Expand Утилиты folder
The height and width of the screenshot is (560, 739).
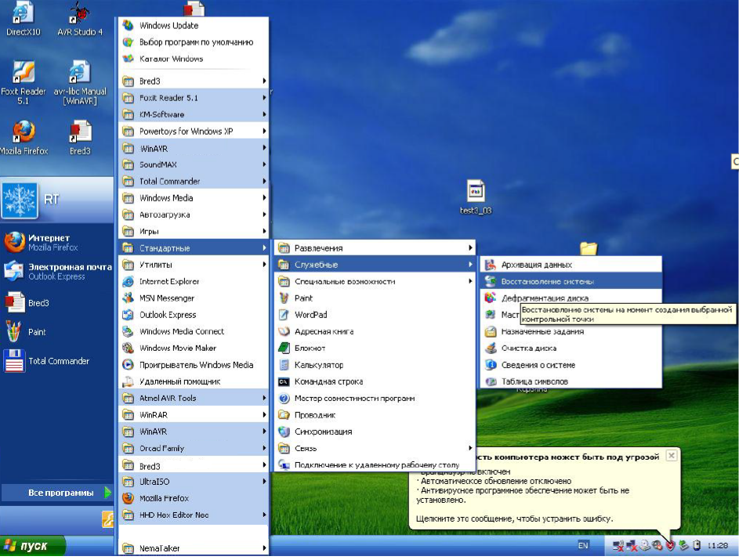point(194,265)
